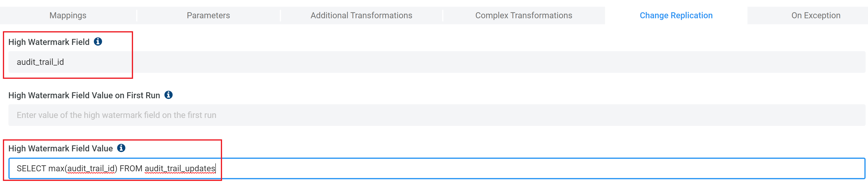Show info for Field Value on First Run
Viewport: 868px width, 185px height.
click(168, 95)
